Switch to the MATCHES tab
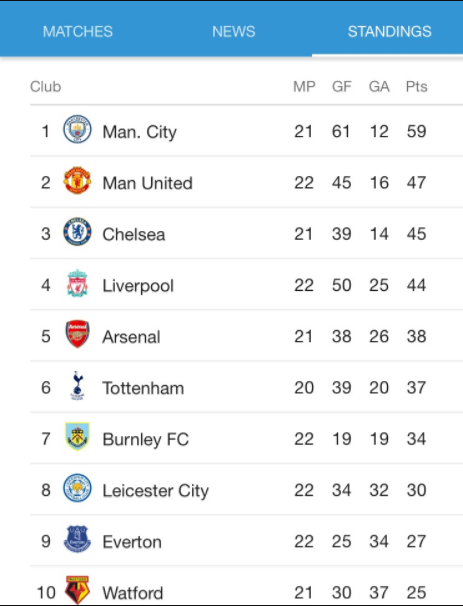 [78, 31]
